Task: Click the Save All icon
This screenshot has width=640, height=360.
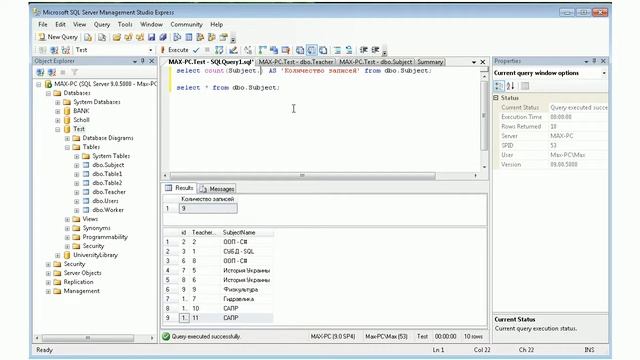Action: click(163, 38)
